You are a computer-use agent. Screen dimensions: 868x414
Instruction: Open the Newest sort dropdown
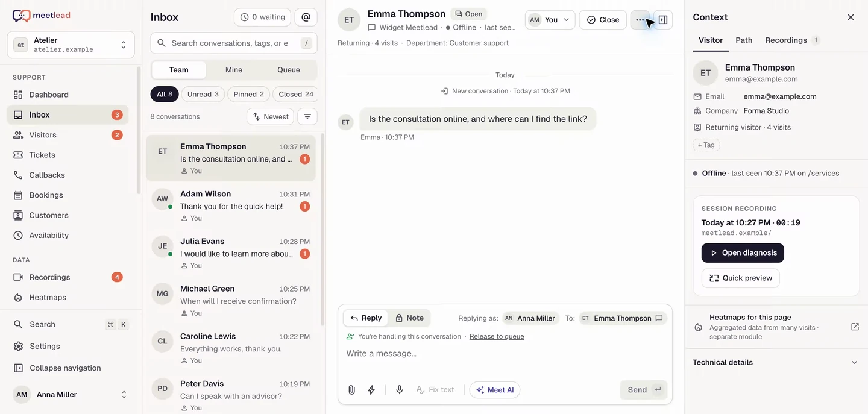270,117
